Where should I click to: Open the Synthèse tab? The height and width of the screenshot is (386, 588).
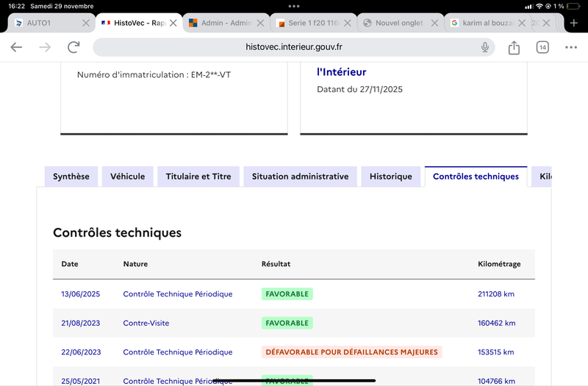(x=71, y=176)
